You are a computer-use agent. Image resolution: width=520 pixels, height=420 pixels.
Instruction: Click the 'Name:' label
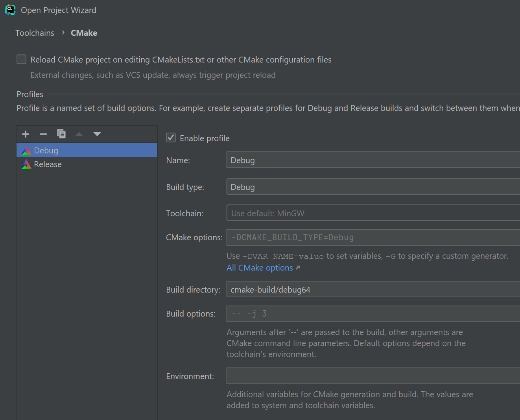point(178,160)
